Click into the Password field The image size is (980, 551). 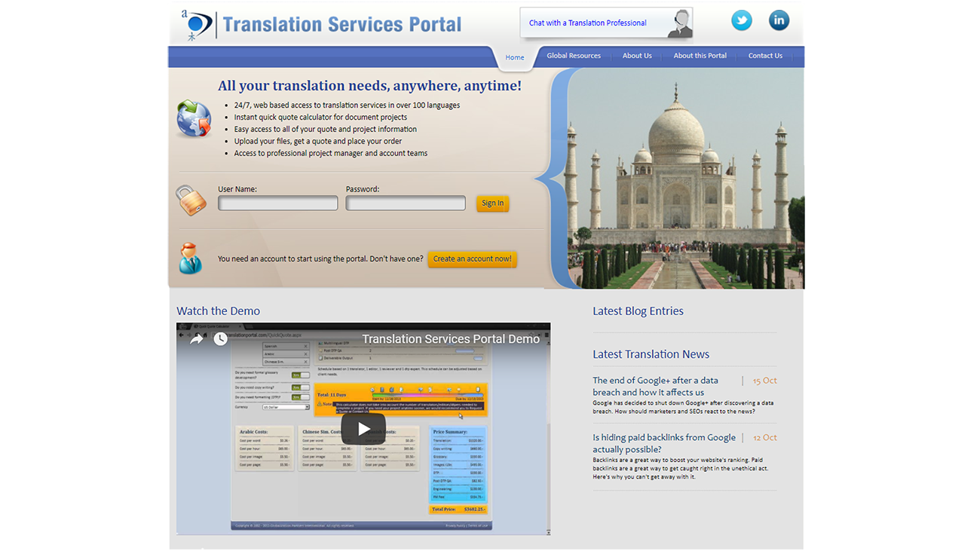[406, 204]
